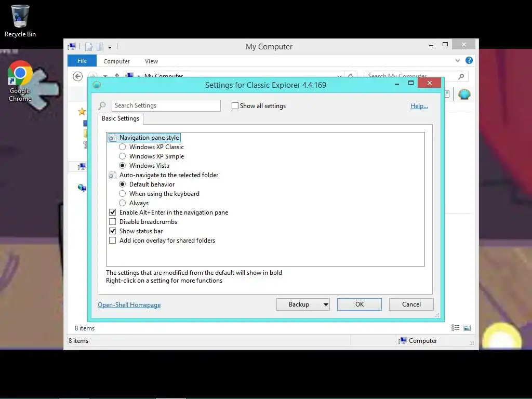Click the search magnifier in My Computer search box
Viewport: 532px width, 399px height.
[461, 77]
